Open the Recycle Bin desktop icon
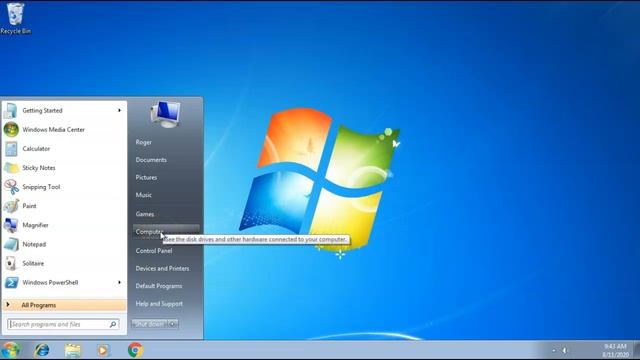 coord(16,18)
